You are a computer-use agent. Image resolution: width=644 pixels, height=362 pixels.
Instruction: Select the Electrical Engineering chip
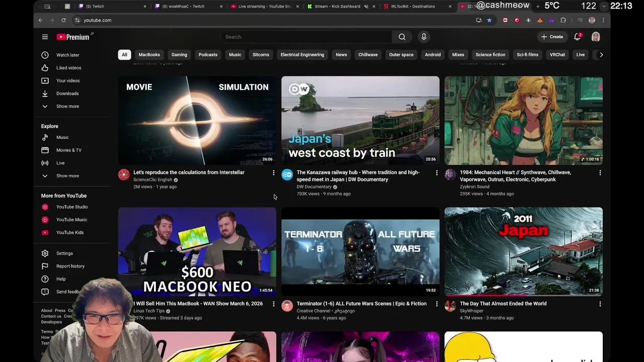pyautogui.click(x=302, y=55)
